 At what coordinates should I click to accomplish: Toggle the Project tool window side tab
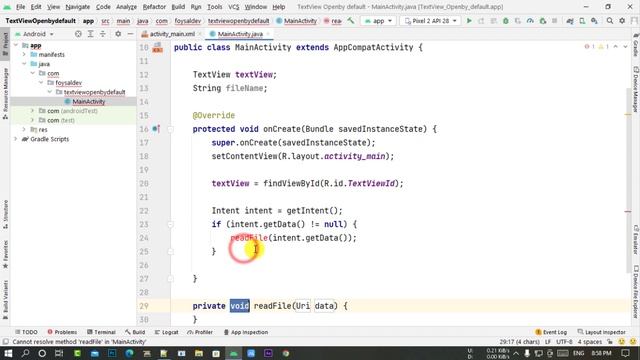pyautogui.click(x=5, y=44)
